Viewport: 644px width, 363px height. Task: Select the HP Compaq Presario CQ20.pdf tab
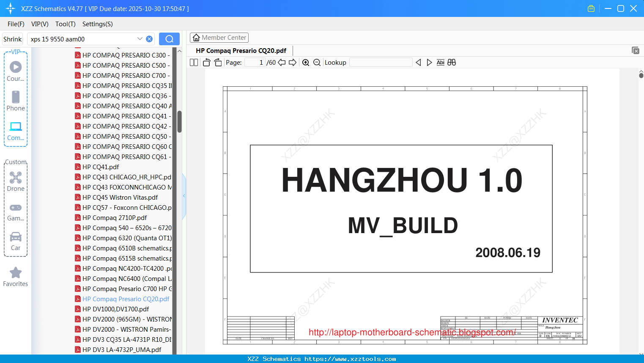(241, 51)
